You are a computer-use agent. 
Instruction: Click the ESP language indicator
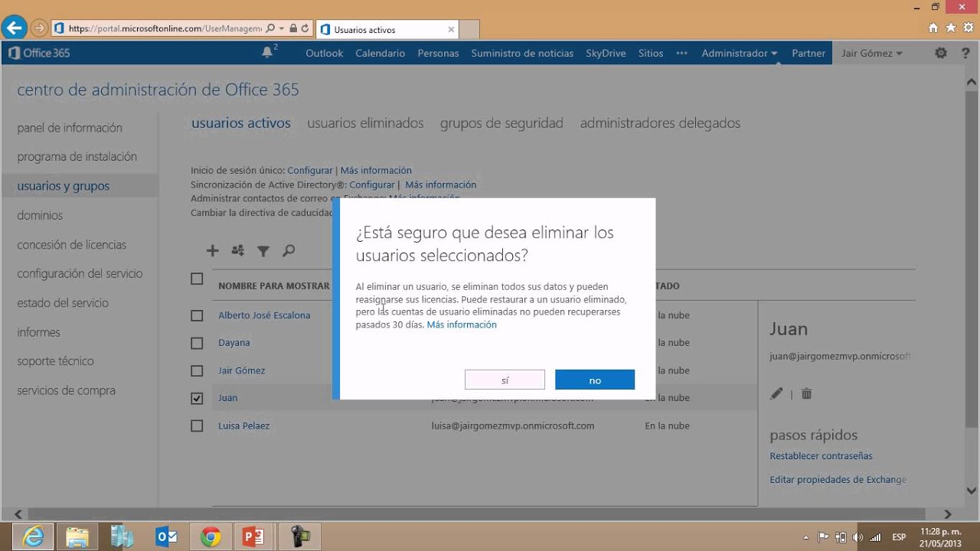point(899,536)
